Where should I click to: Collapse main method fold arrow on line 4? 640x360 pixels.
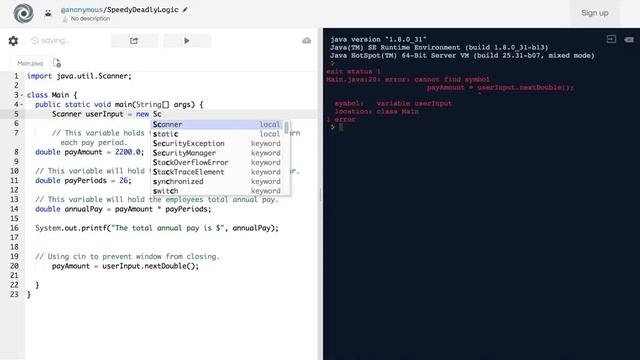click(22, 104)
